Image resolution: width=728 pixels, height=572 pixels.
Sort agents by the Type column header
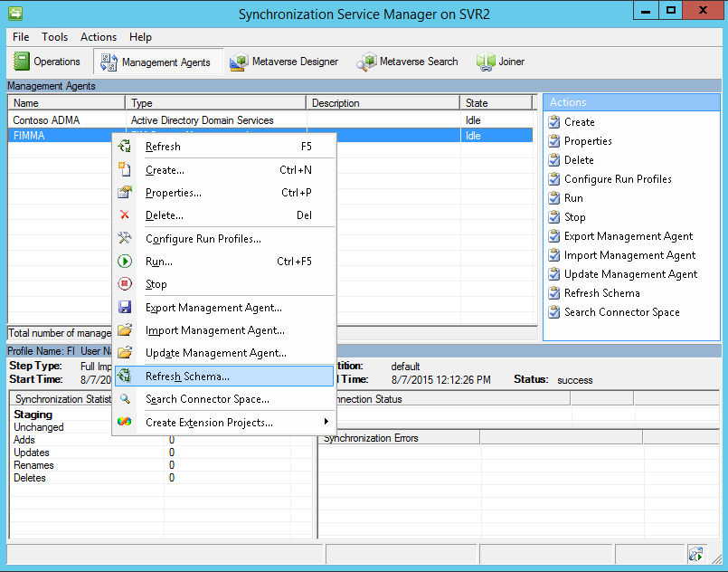pos(216,102)
